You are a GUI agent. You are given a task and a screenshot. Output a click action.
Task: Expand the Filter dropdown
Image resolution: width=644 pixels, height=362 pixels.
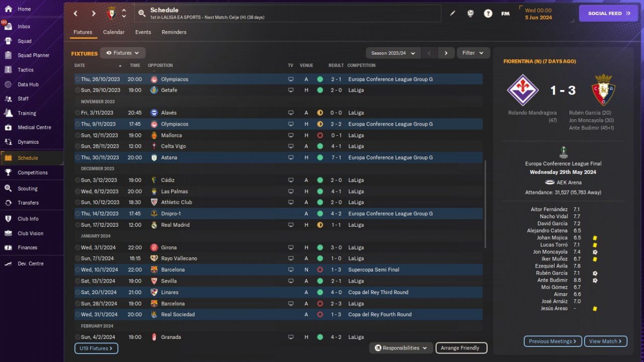point(473,53)
